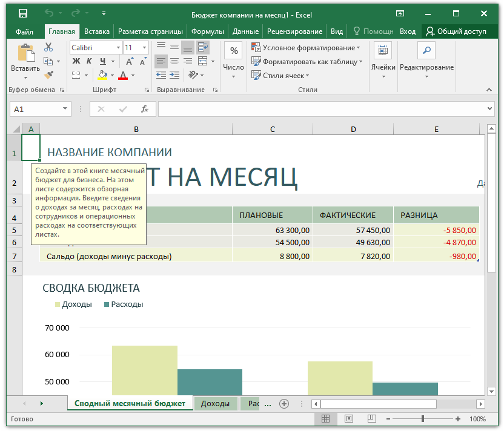The height and width of the screenshot is (431, 504).
Task: Click Общий доступ share button
Action: click(456, 31)
